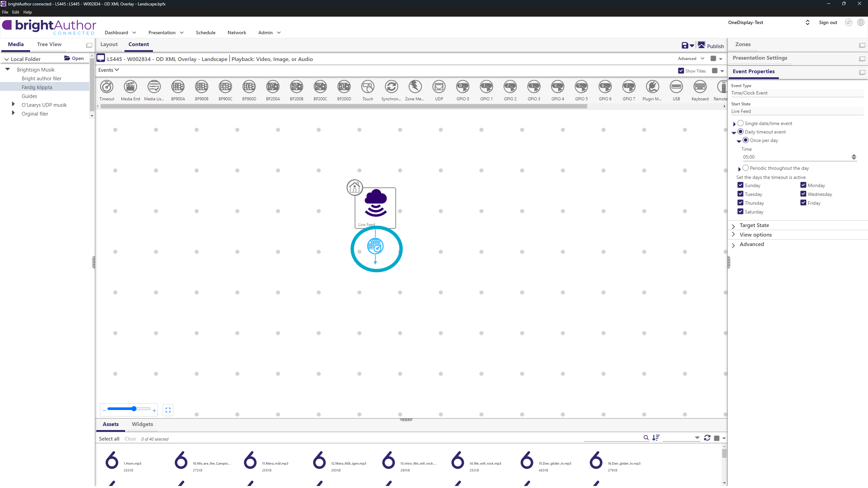Uncheck the Show Titles checkbox
The image size is (868, 488).
(x=681, y=71)
